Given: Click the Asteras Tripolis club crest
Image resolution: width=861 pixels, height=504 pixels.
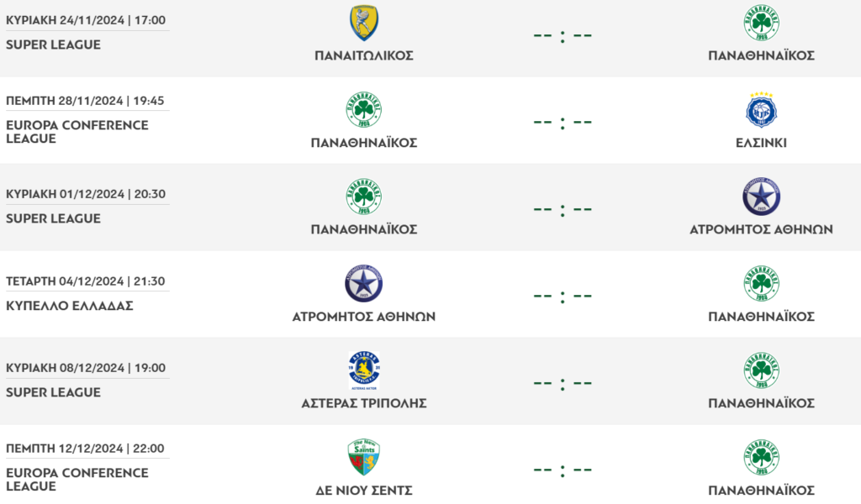Looking at the screenshot, I should click(x=364, y=370).
